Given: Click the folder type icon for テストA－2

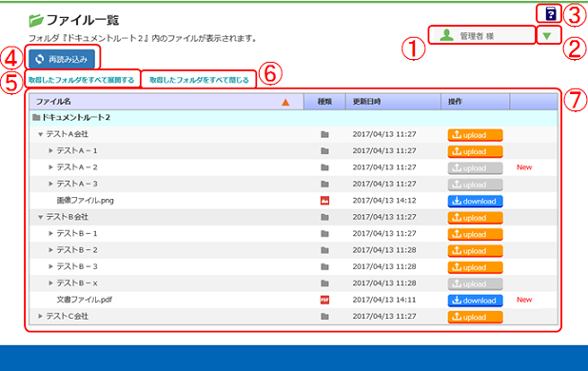Looking at the screenshot, I should (x=324, y=167).
